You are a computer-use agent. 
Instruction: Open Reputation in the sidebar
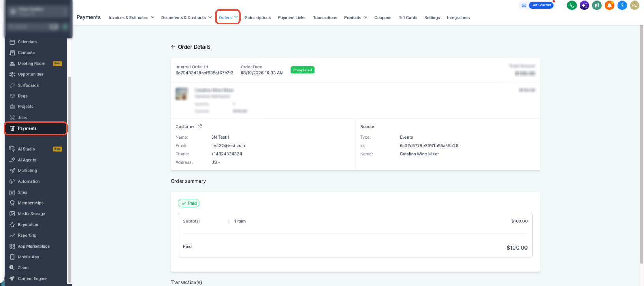click(28, 225)
